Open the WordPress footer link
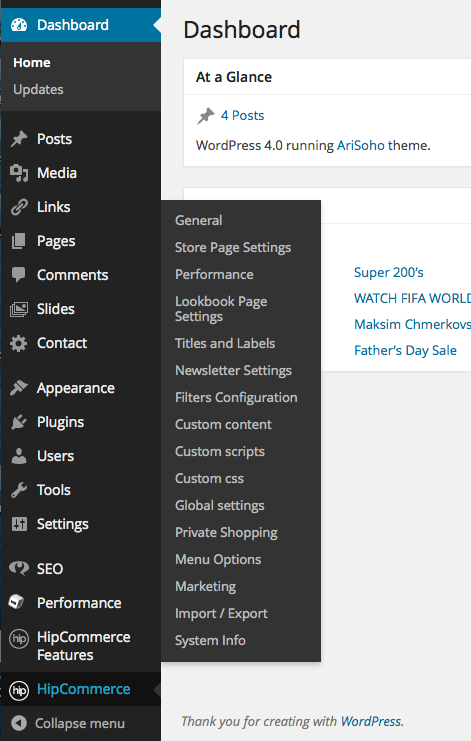 pyautogui.click(x=371, y=721)
